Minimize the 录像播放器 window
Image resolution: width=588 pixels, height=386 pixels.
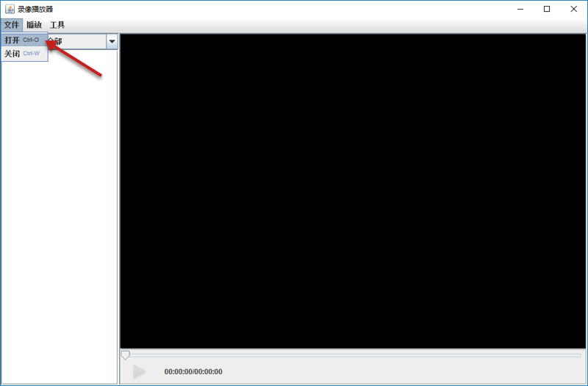[520, 9]
